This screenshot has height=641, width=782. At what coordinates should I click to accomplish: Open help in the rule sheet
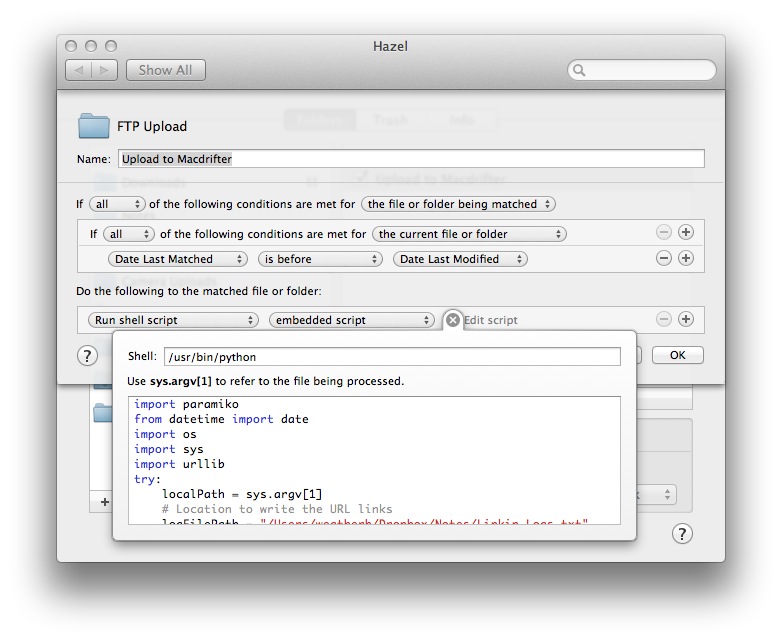[x=87, y=356]
